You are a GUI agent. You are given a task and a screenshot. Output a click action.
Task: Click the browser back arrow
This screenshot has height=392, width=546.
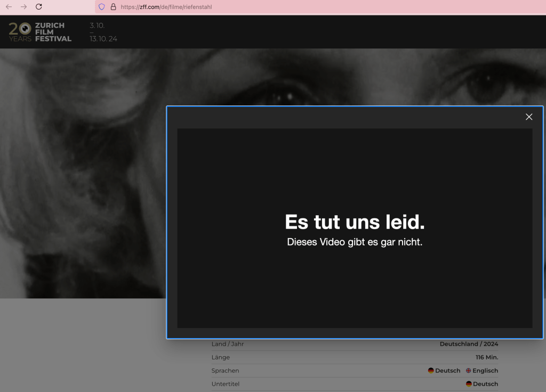point(9,7)
